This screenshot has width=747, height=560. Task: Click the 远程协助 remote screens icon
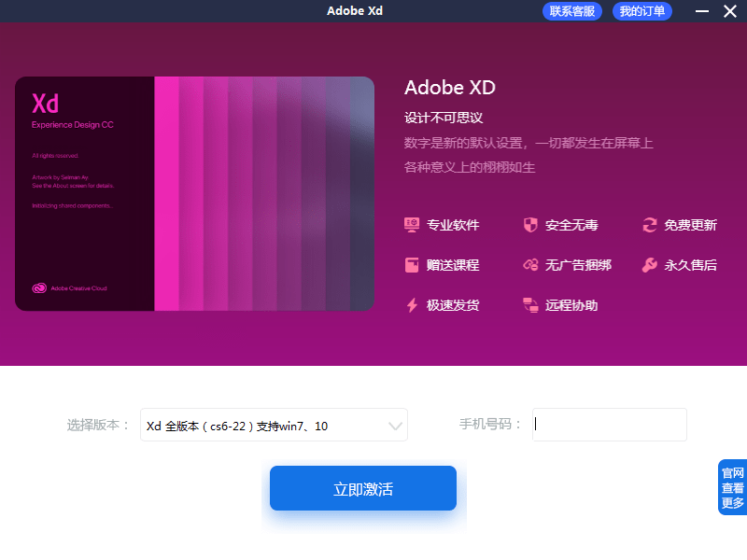(530, 305)
